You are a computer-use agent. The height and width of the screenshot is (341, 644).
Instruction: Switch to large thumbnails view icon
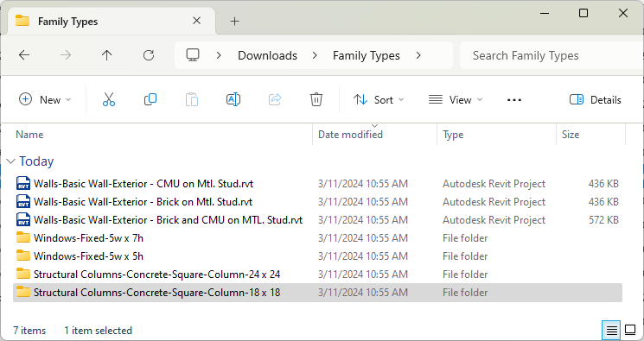pyautogui.click(x=630, y=330)
